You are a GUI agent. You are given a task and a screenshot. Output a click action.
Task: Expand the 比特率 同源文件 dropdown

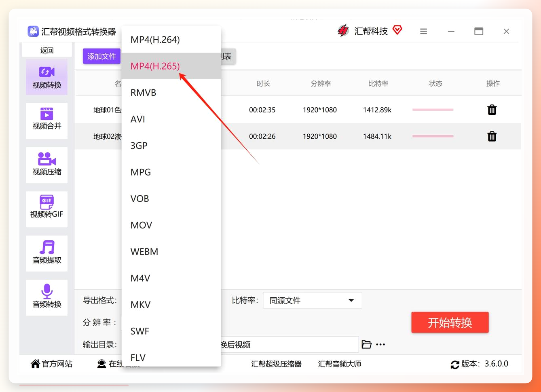coord(312,300)
